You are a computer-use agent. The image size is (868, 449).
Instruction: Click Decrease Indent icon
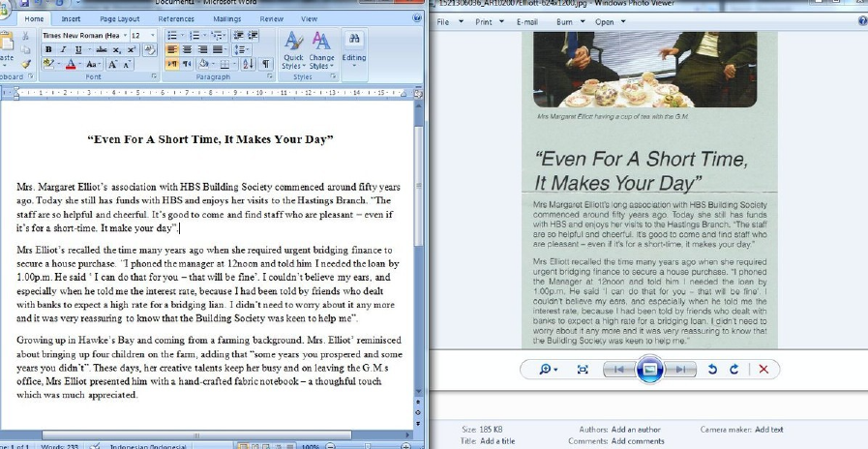(x=239, y=36)
